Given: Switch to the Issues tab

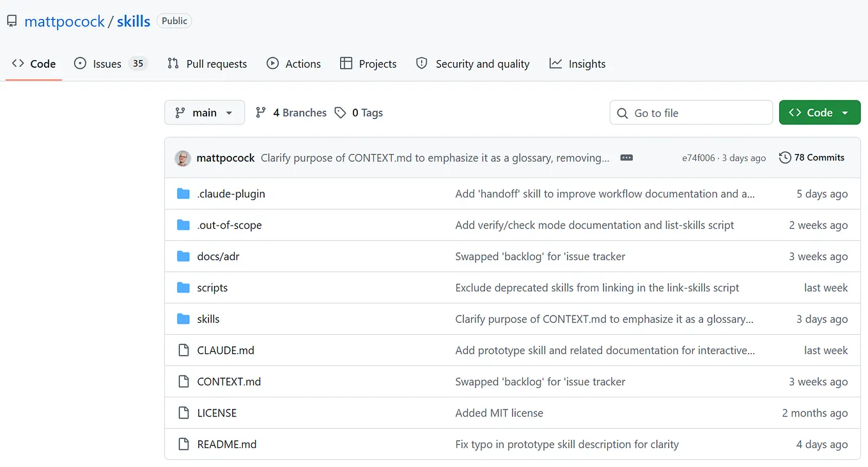Looking at the screenshot, I should point(111,63).
